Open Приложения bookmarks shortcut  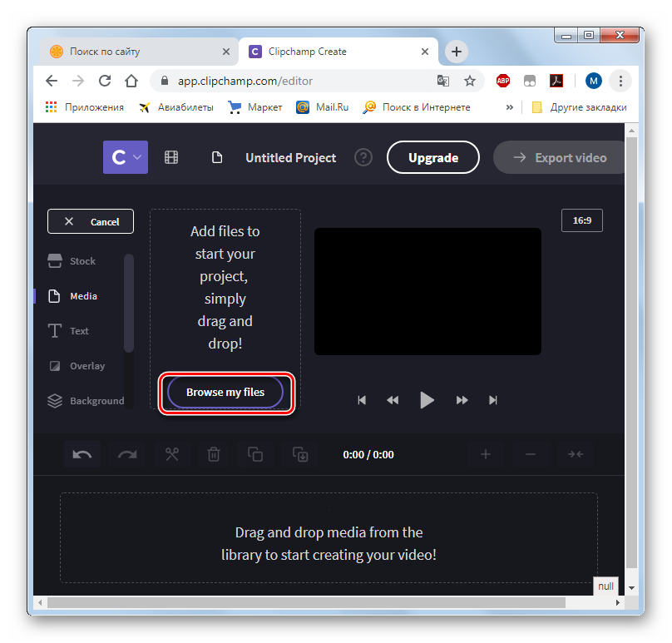click(x=85, y=107)
